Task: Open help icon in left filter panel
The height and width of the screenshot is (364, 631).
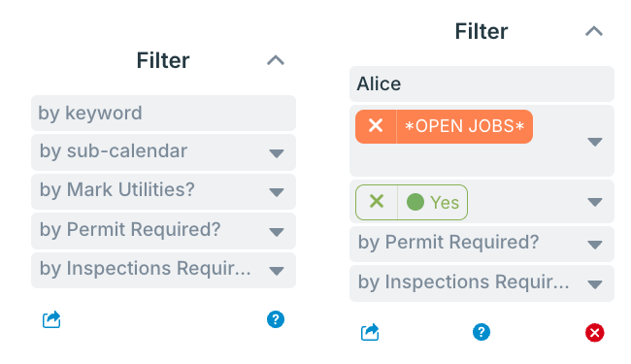Action: (276, 319)
